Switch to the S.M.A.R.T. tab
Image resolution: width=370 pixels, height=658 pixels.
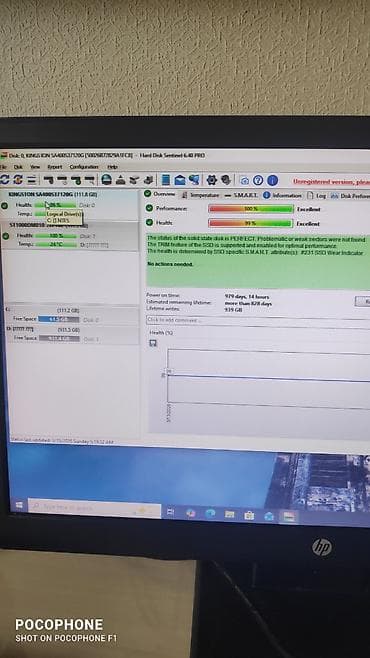(242, 196)
